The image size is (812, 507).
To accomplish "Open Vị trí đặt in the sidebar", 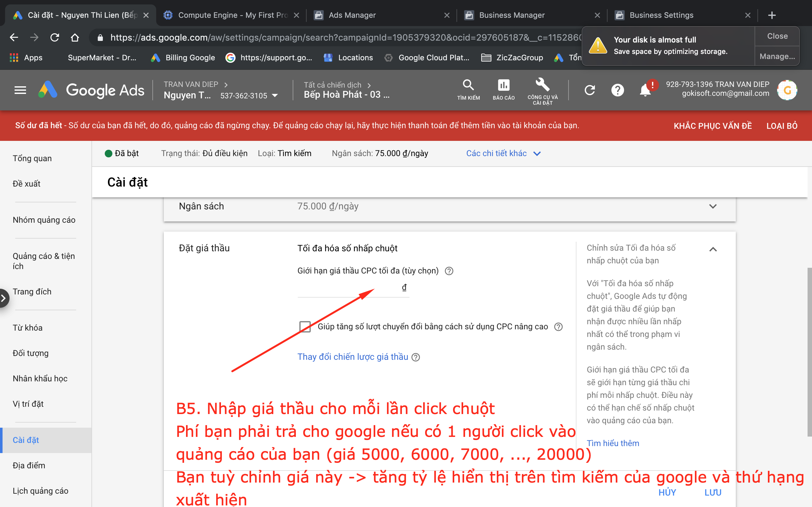I will coord(28,404).
